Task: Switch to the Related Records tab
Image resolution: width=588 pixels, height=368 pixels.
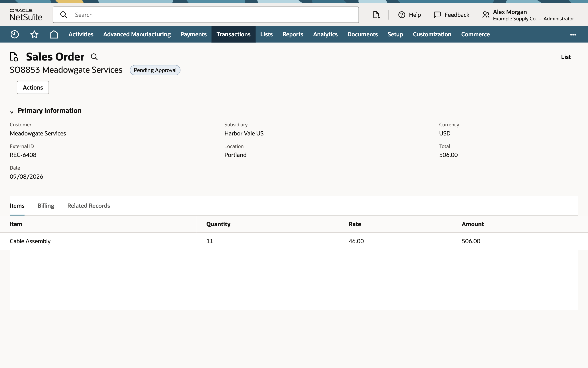Action: (x=88, y=206)
